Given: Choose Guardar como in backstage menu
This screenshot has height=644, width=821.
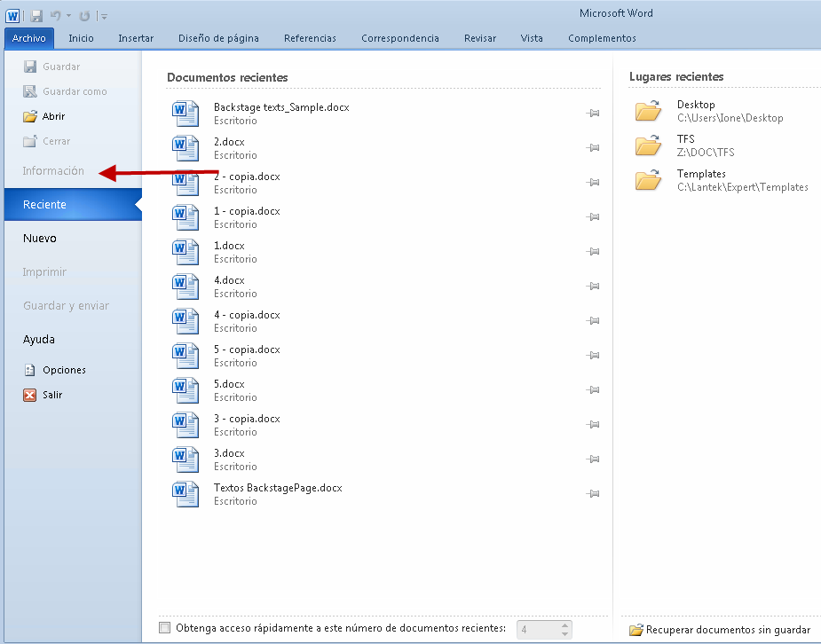Looking at the screenshot, I should click(x=65, y=91).
